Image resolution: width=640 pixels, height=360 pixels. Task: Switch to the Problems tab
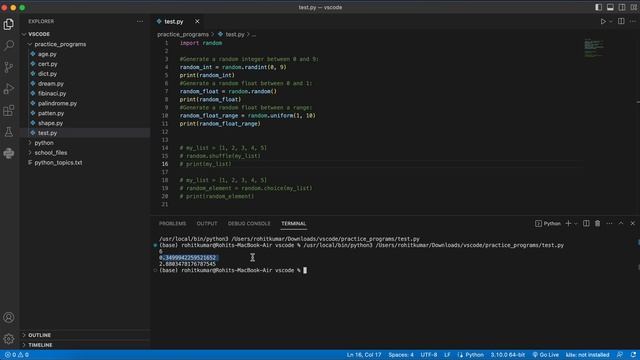point(172,224)
